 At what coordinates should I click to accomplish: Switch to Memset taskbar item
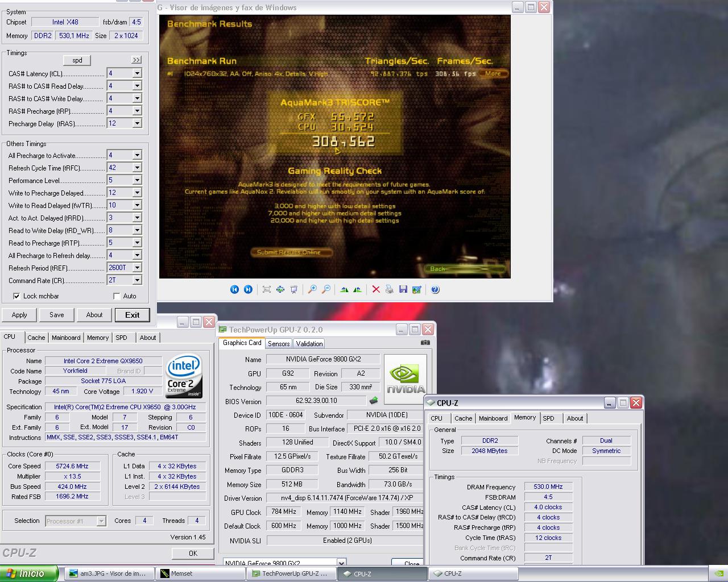[200, 573]
